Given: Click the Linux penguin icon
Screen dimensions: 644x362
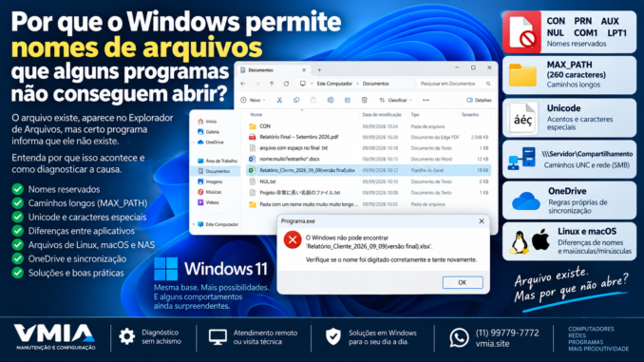Looking at the screenshot, I should pos(520,242).
